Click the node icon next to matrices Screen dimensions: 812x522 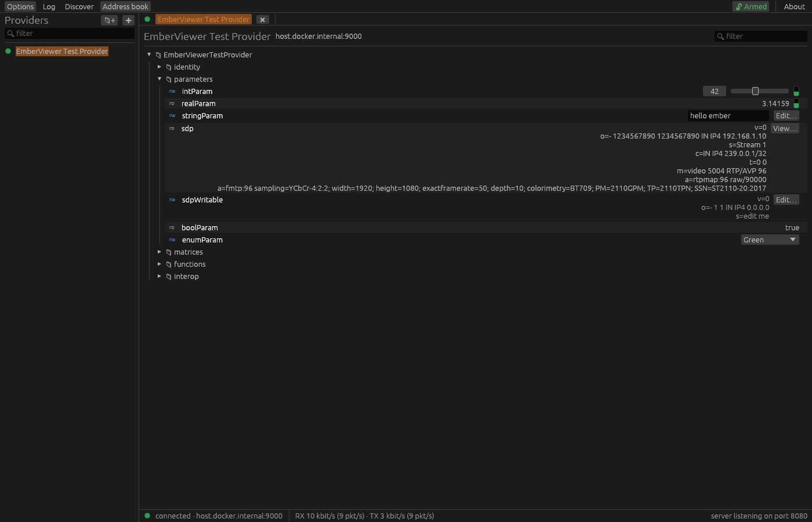[x=169, y=252]
